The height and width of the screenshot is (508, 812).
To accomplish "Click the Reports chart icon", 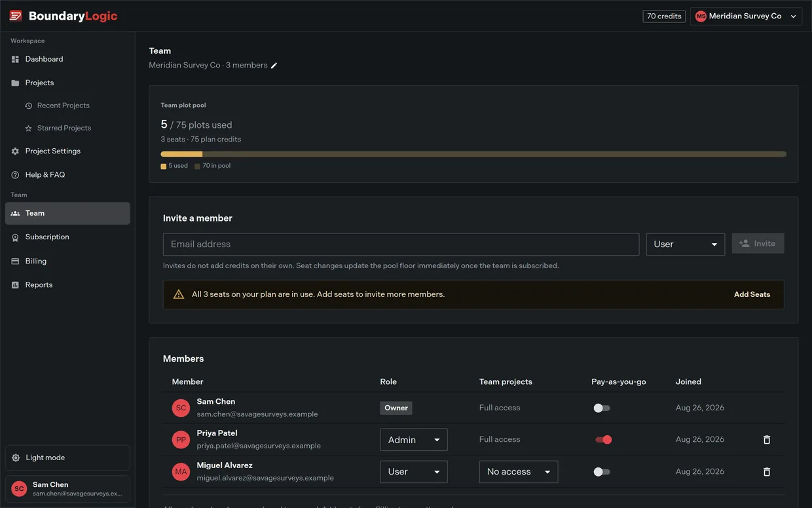I will (x=15, y=285).
